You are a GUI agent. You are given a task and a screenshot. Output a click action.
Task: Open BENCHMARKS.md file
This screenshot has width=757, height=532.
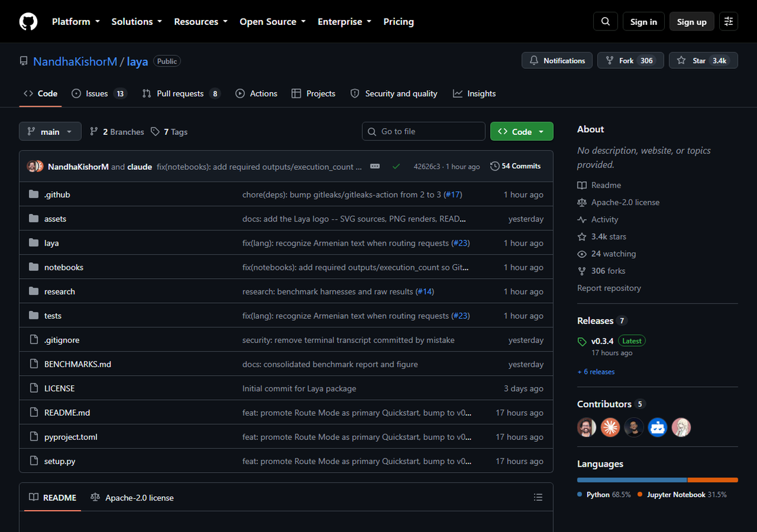pos(78,364)
